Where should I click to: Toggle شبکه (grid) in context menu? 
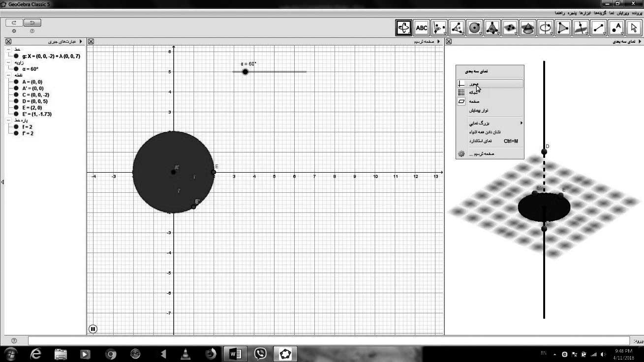click(x=490, y=92)
